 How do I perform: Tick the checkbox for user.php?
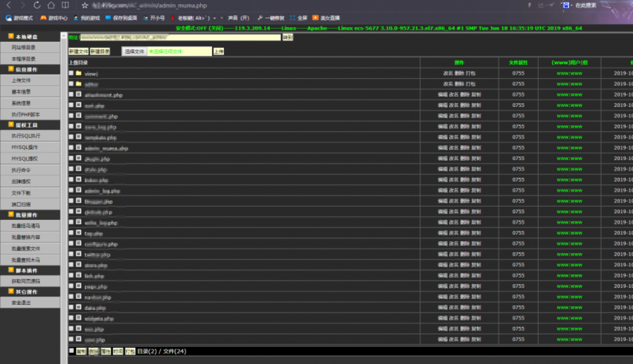pyautogui.click(x=71, y=339)
